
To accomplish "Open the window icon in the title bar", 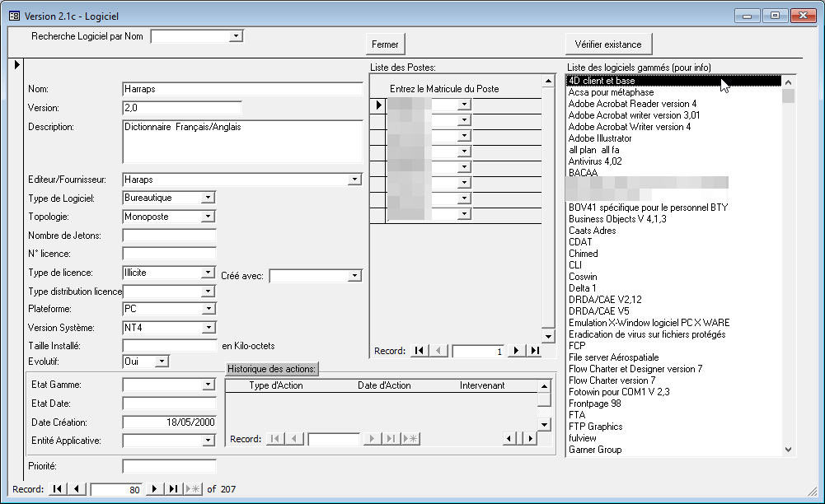I will point(14,16).
